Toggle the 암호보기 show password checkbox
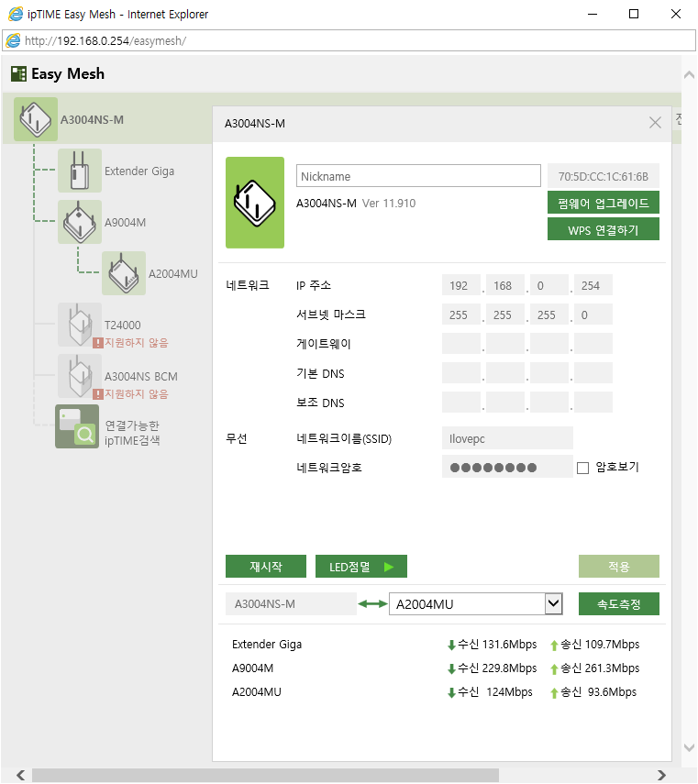Image resolution: width=698 pixels, height=784 pixels. 582,468
